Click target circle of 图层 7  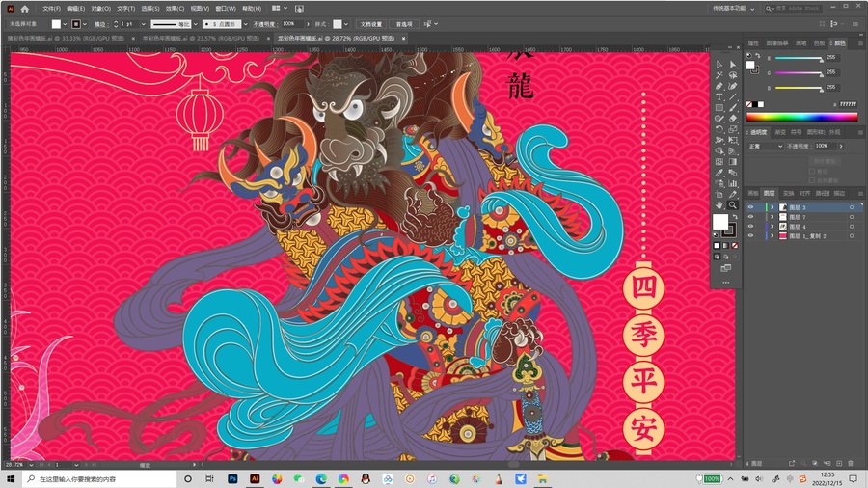click(852, 217)
